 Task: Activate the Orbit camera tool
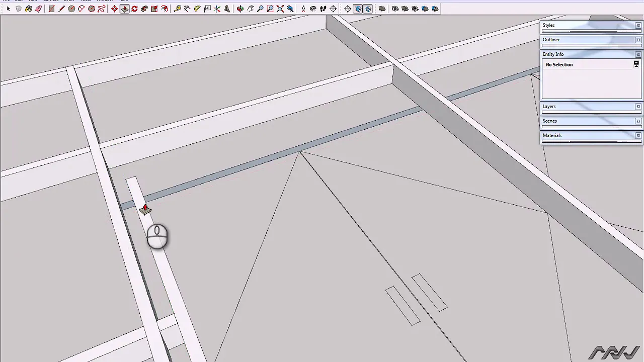pos(240,9)
